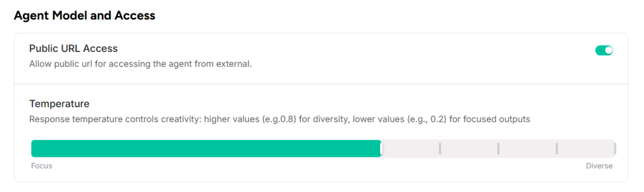Screen dimensions: 644x192
Task: Set temperature to the first tick after handle
Action: [440, 149]
